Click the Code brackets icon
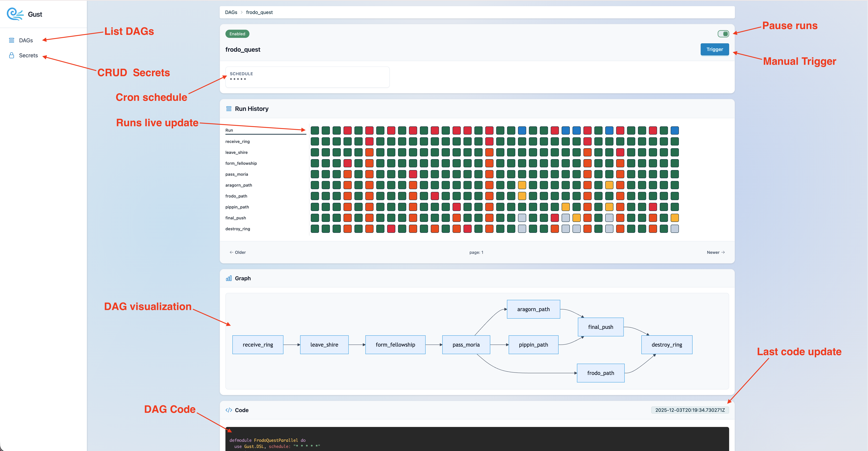The width and height of the screenshot is (868, 451). click(229, 410)
